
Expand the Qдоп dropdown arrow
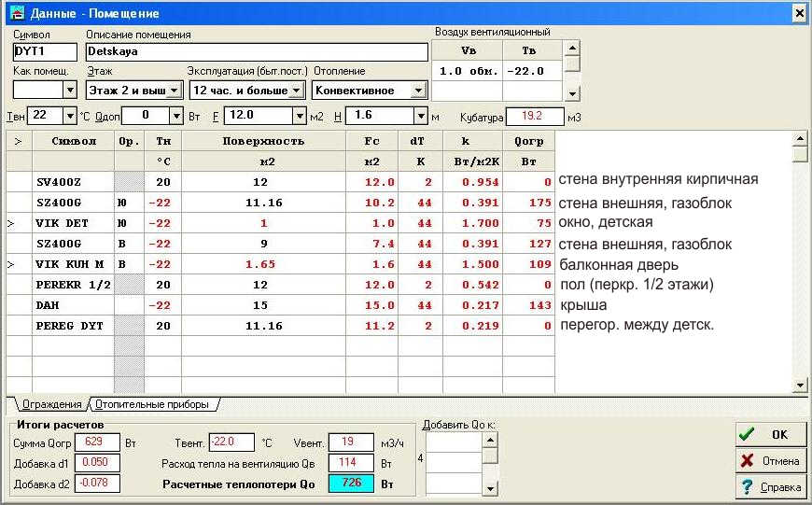(x=176, y=116)
